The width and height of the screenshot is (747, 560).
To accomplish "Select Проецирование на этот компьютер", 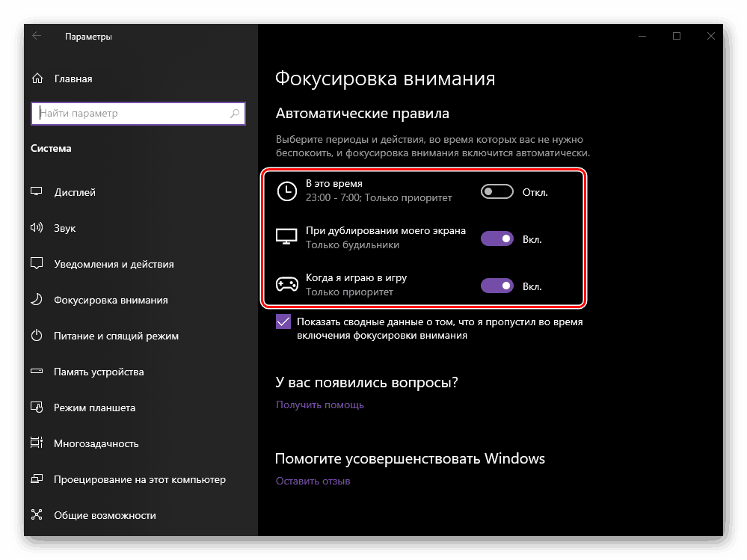I will (139, 479).
